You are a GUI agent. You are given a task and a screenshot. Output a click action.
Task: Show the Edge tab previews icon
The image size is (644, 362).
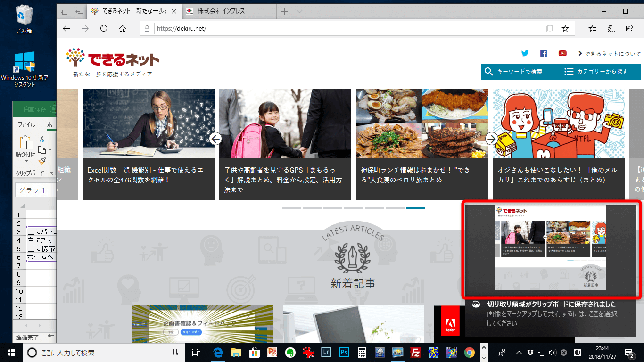[64, 11]
